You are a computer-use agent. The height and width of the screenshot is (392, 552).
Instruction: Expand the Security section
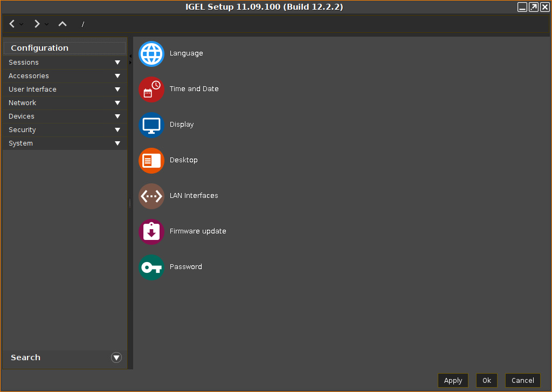pyautogui.click(x=117, y=130)
